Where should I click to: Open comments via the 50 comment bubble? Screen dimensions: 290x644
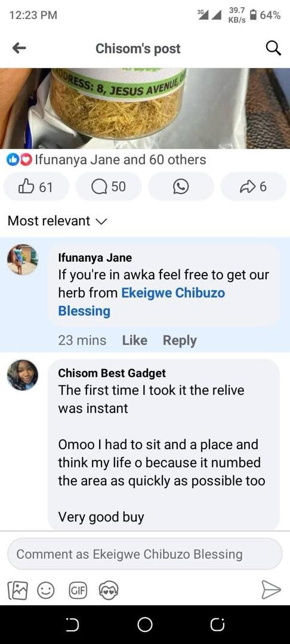point(109,187)
